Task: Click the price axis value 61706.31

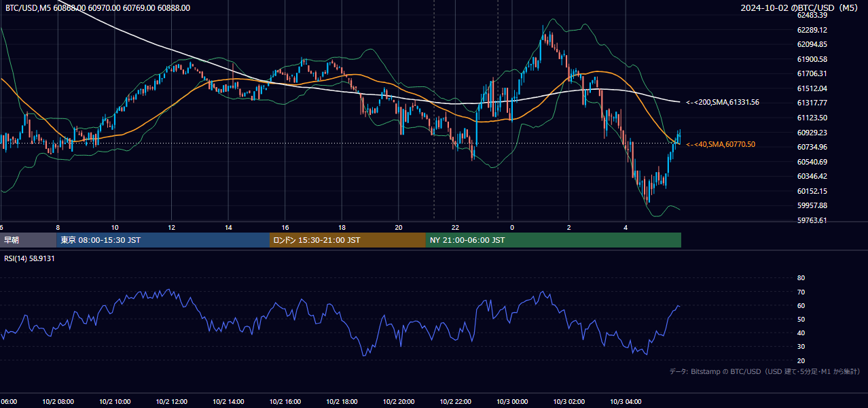Action: 812,73
